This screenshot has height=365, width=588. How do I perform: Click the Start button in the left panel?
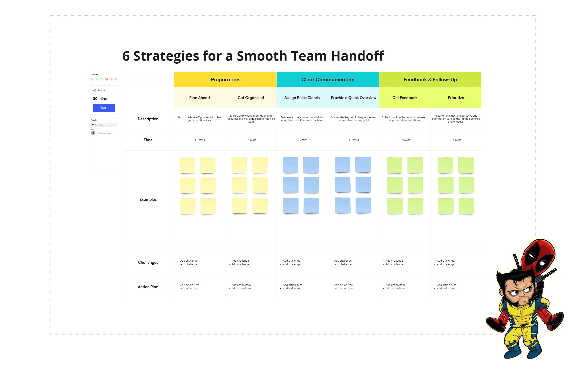pyautogui.click(x=104, y=108)
